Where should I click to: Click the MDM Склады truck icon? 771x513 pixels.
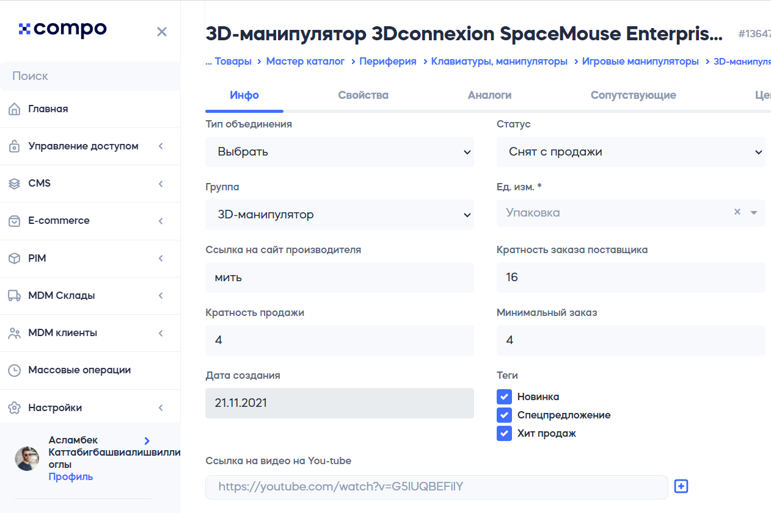click(x=15, y=296)
